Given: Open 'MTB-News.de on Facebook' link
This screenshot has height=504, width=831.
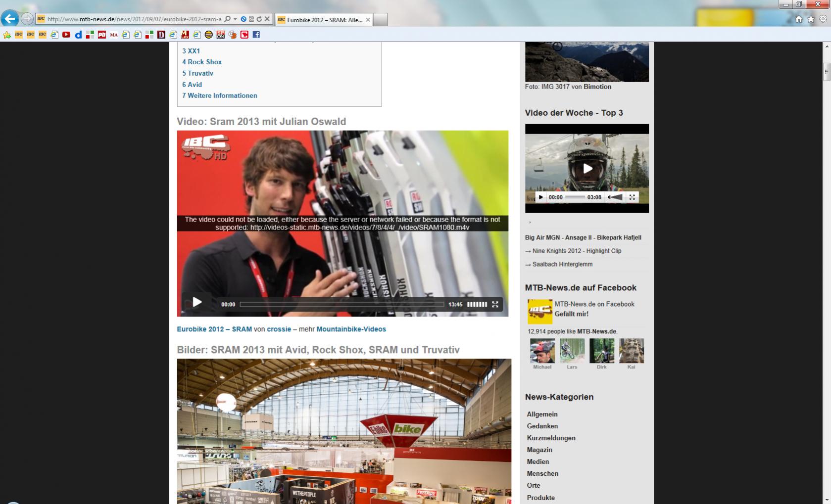Looking at the screenshot, I should 594,304.
